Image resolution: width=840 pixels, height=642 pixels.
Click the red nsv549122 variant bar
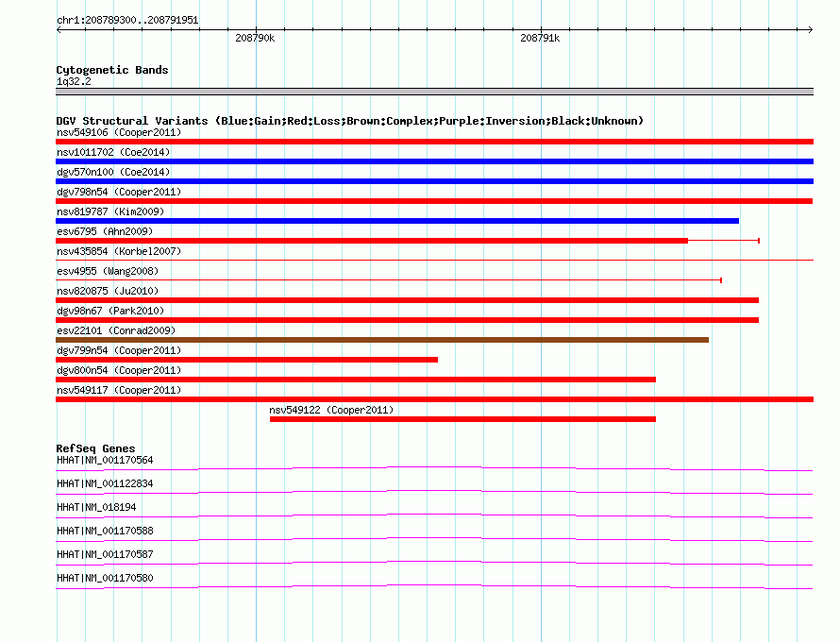[x=462, y=419]
